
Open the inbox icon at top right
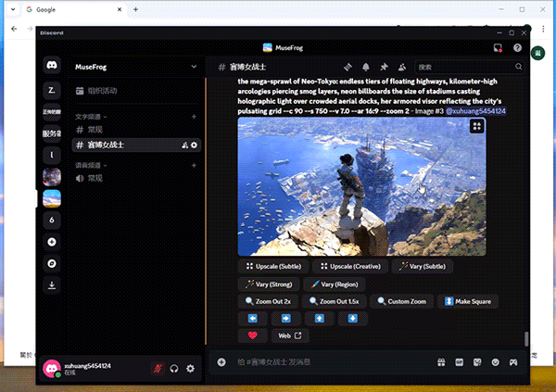(498, 48)
